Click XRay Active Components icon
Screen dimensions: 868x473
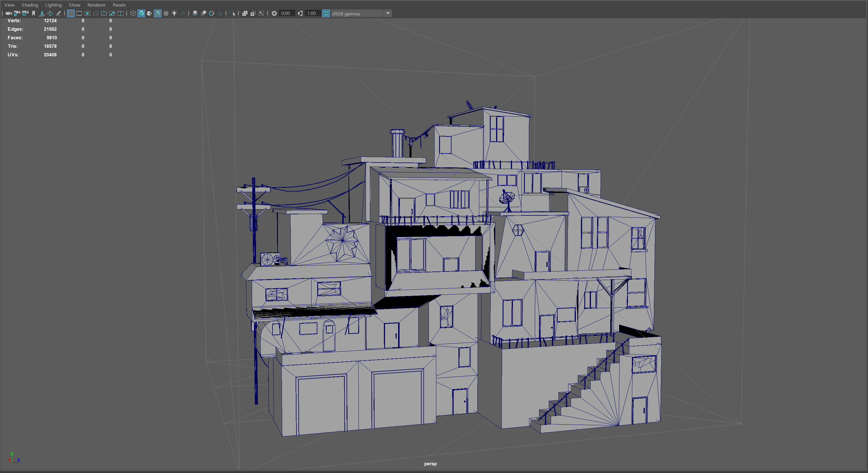click(253, 13)
